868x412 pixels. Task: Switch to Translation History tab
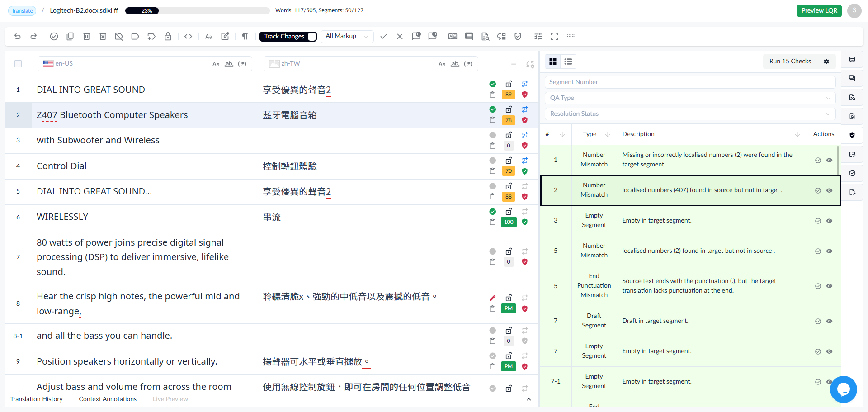coord(37,399)
